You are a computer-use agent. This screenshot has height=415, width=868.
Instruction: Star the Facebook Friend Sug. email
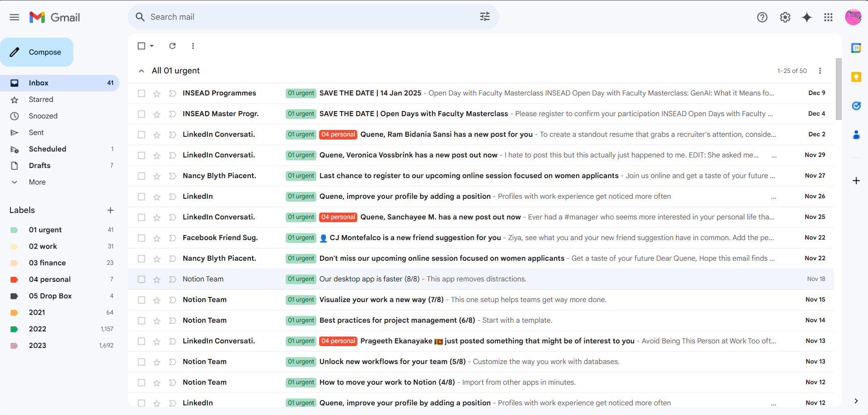(157, 238)
